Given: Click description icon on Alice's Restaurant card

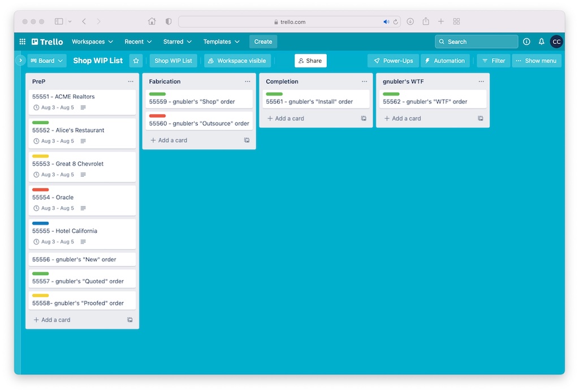Looking at the screenshot, I should coord(83,141).
